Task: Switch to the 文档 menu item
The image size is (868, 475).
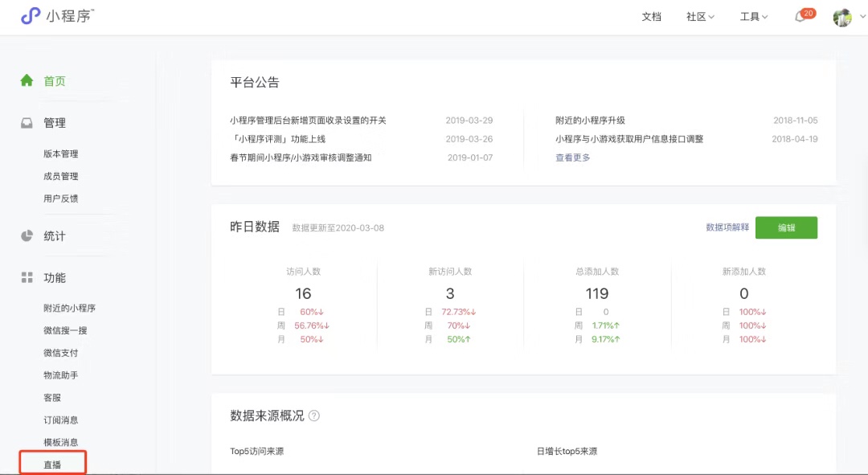Action: pos(652,16)
